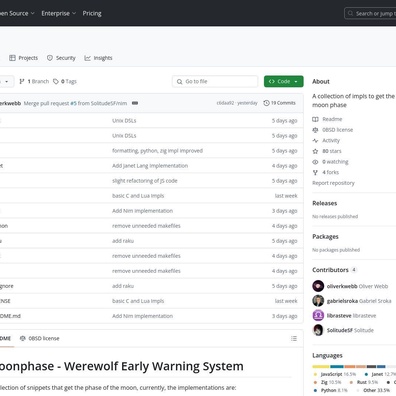The height and width of the screenshot is (396, 396).
Task: Click the librasteve avatar
Action: tap(318, 315)
